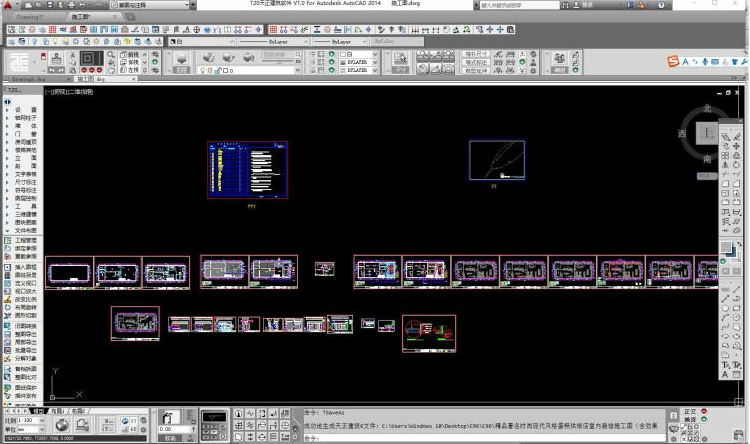The image size is (750, 444).
Task: Open the layer stack icon in ribbon
Action: (181, 59)
